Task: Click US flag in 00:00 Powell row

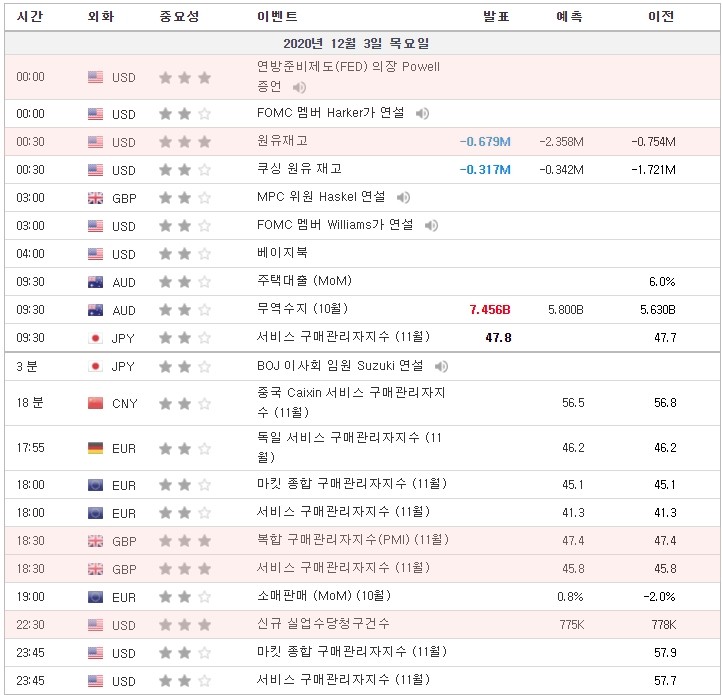Action: pos(95,77)
